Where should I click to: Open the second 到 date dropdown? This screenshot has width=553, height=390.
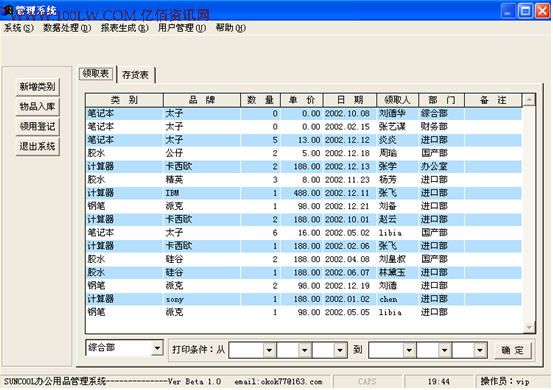[x=444, y=350]
